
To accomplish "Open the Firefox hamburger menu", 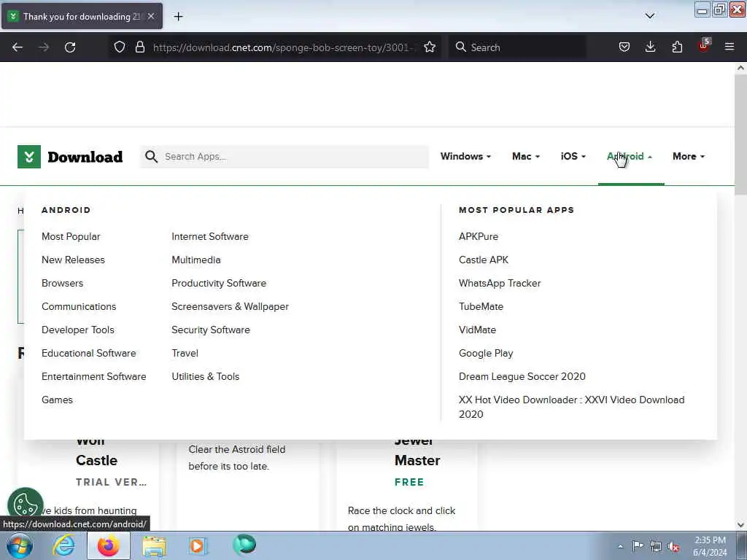I will pos(729,47).
